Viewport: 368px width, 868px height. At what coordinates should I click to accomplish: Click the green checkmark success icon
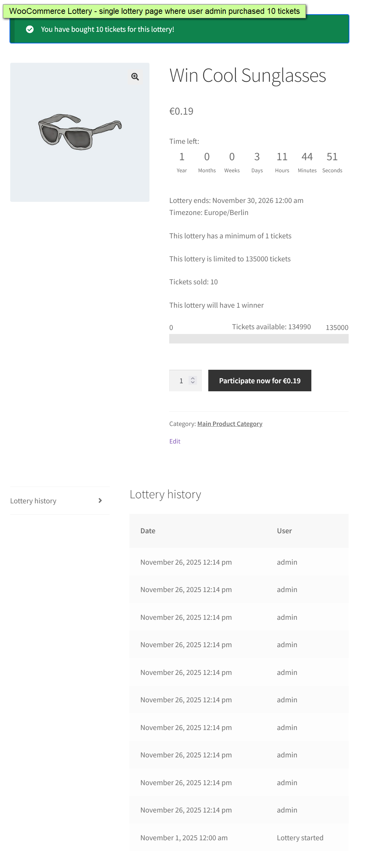coord(30,29)
